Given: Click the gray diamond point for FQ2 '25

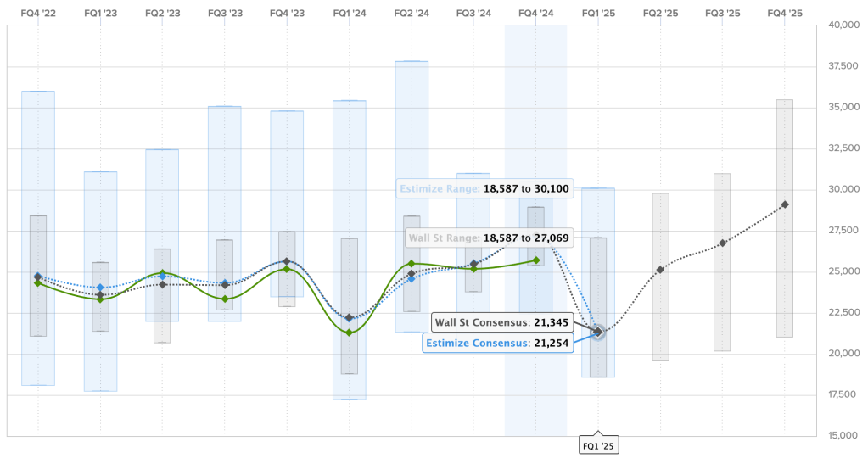Looking at the screenshot, I should click(660, 270).
